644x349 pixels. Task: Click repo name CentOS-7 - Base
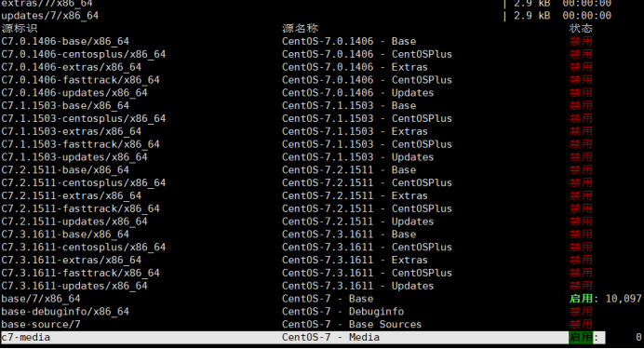click(328, 299)
